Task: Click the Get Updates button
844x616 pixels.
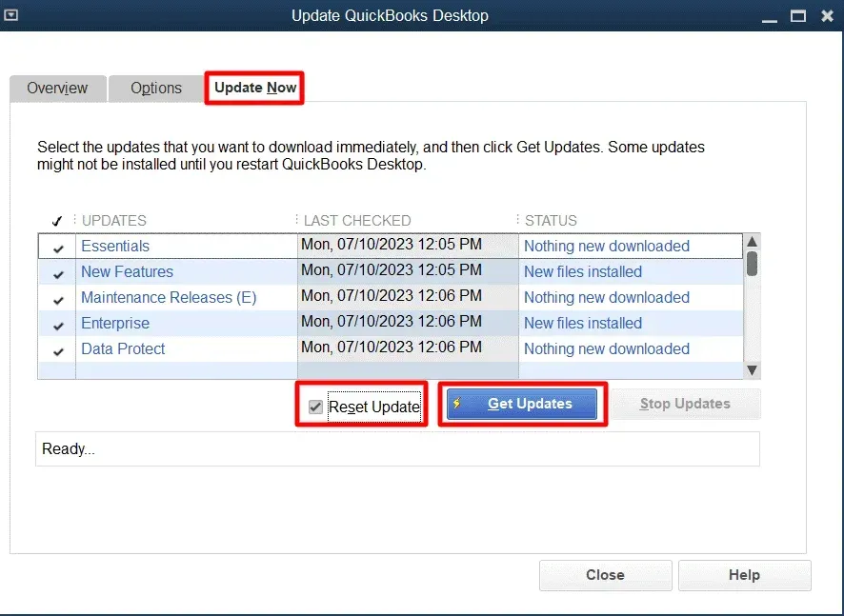Action: [x=522, y=404]
